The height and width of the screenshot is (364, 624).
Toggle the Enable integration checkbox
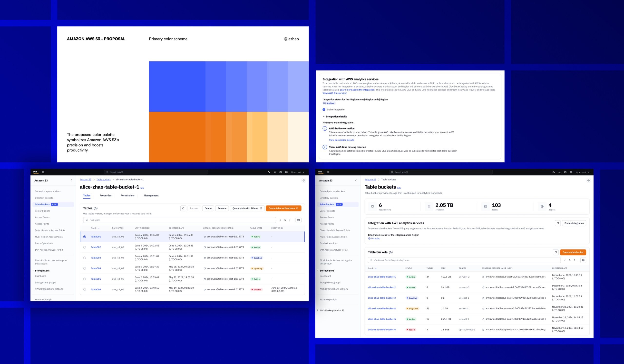(324, 109)
